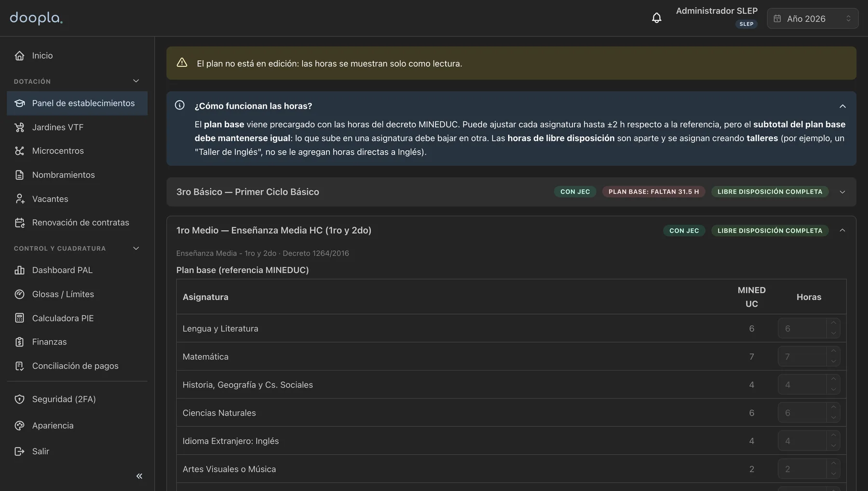Click the SLEP role badge
The height and width of the screenshot is (491, 868).
click(746, 24)
